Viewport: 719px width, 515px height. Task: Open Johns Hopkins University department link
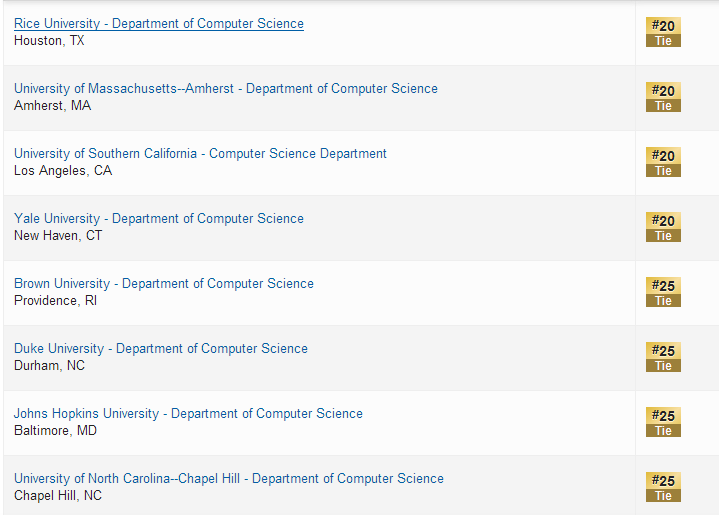point(188,414)
